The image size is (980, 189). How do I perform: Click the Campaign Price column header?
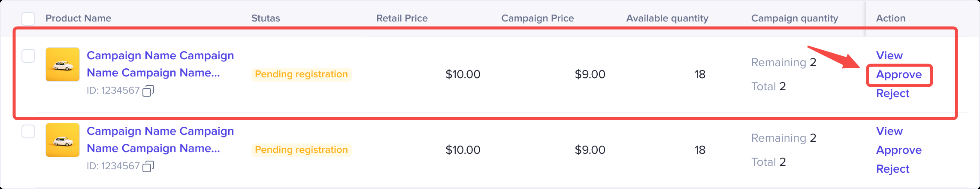point(537,18)
